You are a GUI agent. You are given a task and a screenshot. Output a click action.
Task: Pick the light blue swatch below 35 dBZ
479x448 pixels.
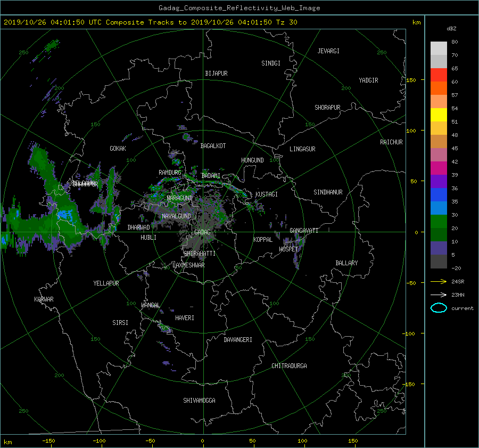(439, 208)
